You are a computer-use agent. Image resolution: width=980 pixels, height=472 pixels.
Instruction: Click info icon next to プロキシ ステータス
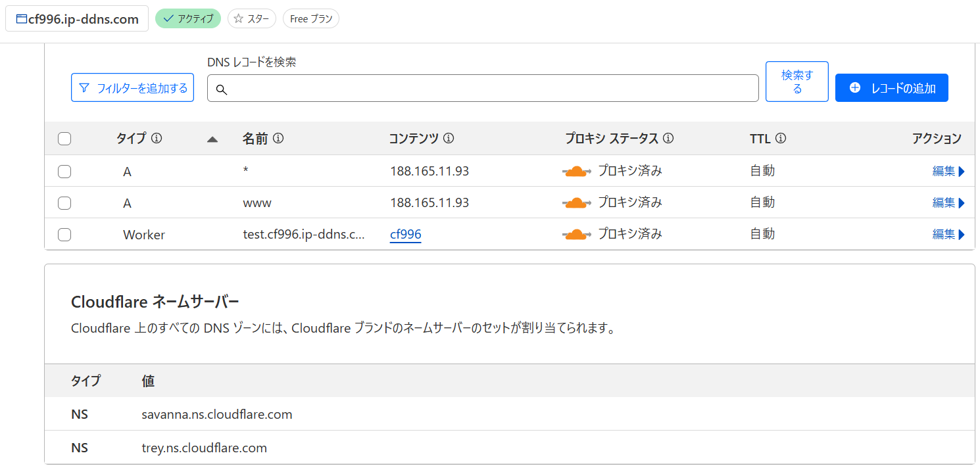(x=668, y=139)
